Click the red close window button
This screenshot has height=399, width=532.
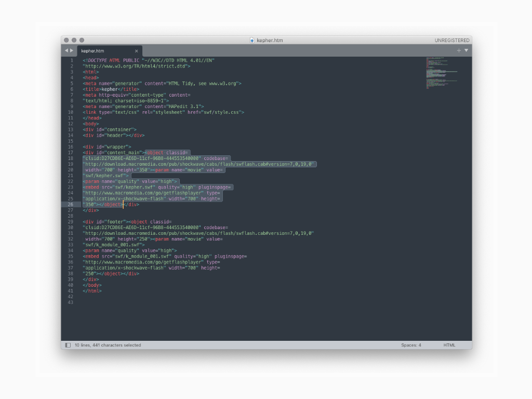point(66,40)
